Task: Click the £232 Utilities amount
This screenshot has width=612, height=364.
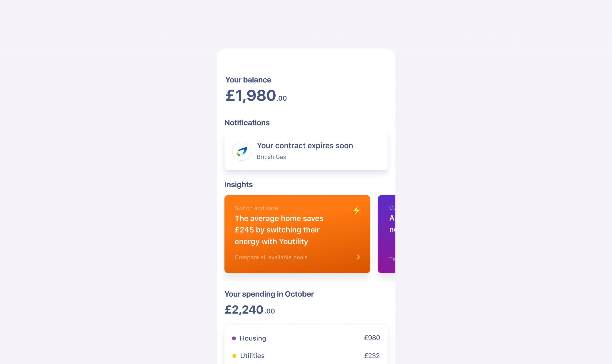Action: coord(372,356)
